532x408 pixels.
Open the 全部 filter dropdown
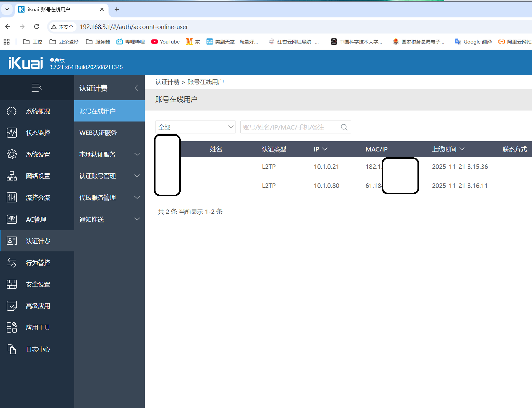pyautogui.click(x=195, y=127)
